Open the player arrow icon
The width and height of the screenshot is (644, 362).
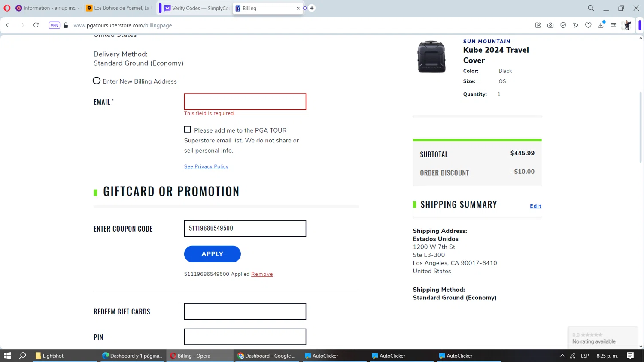pos(576,25)
